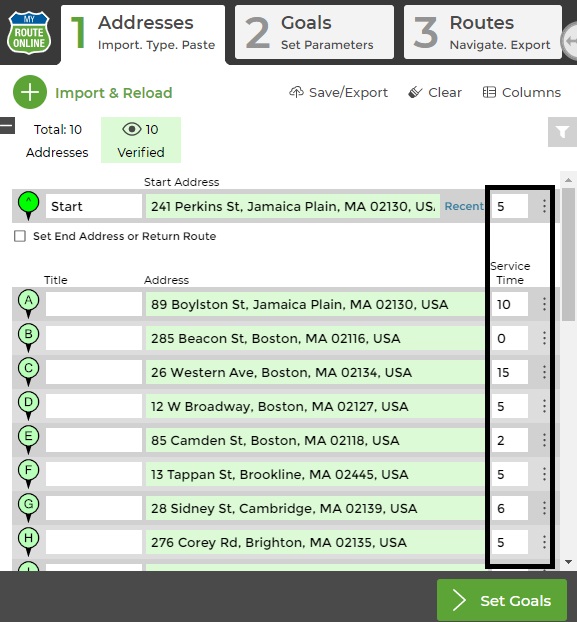Image resolution: width=577 pixels, height=622 pixels.
Task: Switch to the Routes Navigate Export tab
Action: click(483, 32)
